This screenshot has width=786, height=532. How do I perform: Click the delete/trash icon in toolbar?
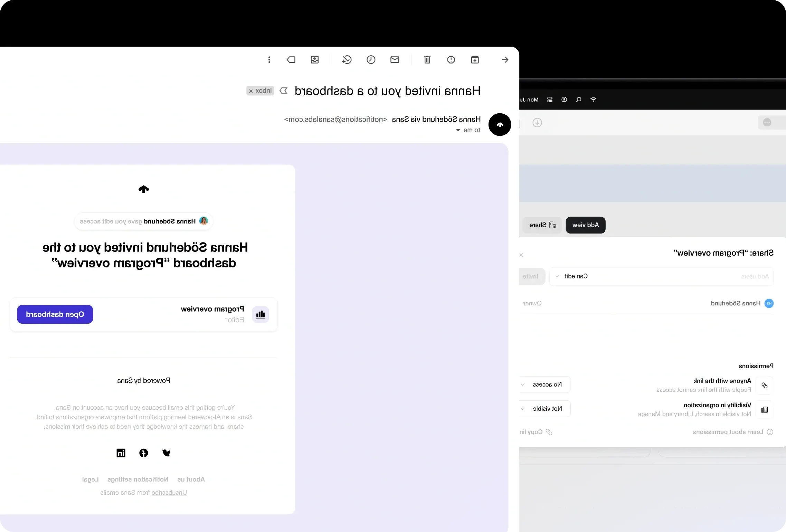coord(427,59)
